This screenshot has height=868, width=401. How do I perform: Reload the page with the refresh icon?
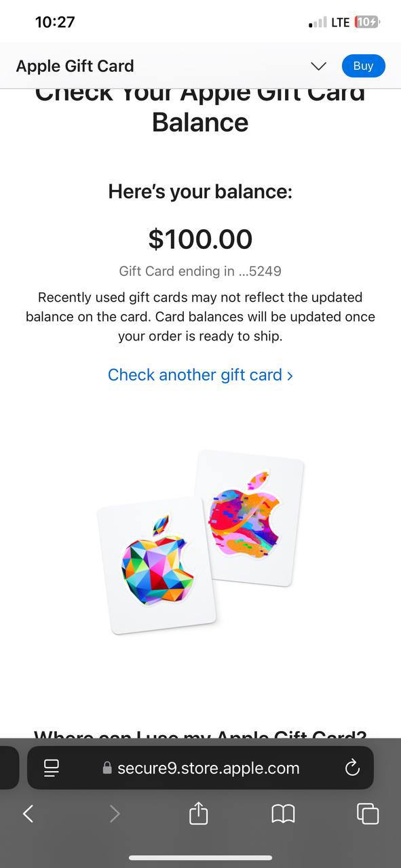click(x=352, y=768)
